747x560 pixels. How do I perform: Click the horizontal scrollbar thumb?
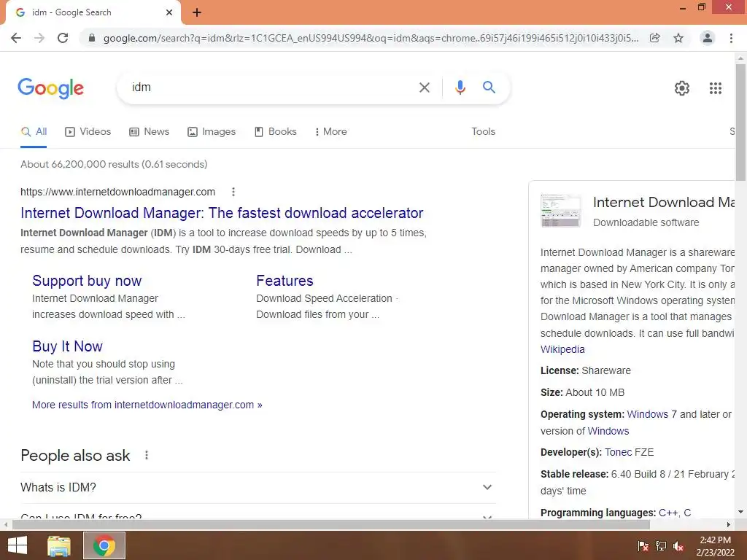[330, 525]
